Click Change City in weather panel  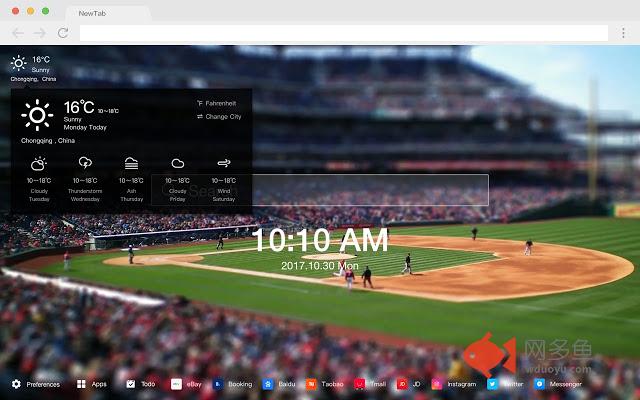coord(219,117)
